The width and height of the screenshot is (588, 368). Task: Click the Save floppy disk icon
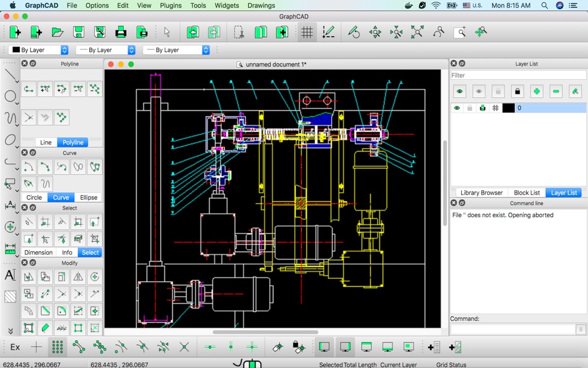click(x=79, y=32)
